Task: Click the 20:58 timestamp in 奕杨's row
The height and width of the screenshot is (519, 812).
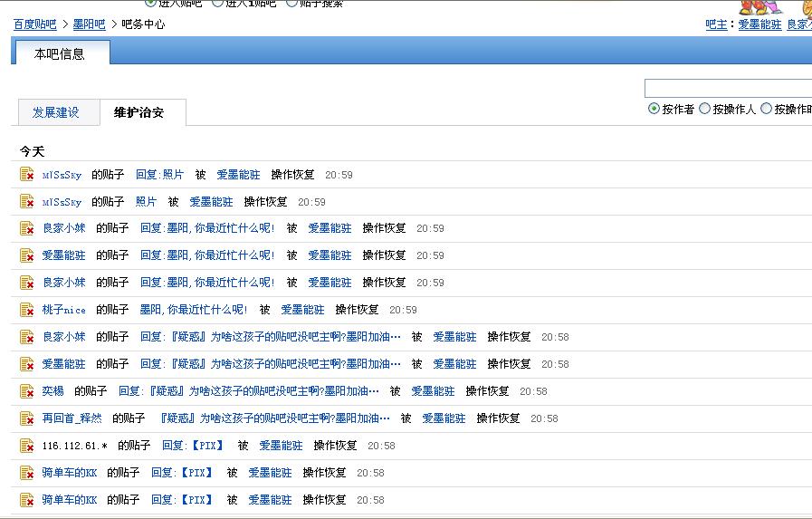Action: click(533, 391)
